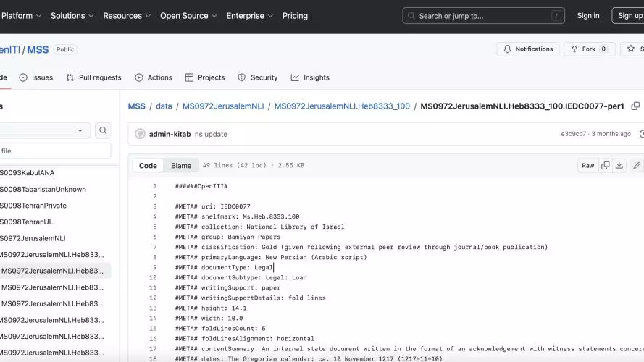Open the S0098TehranPrivate folder
This screenshot has height=362, width=644.
tap(33, 206)
